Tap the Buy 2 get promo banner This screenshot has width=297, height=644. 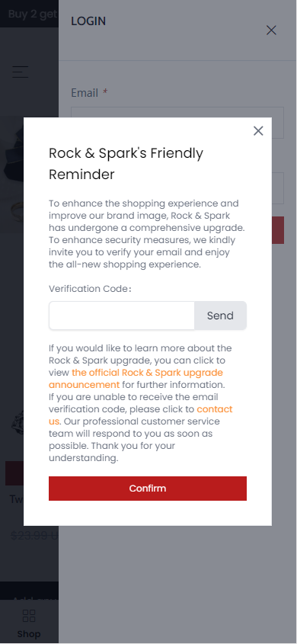(29, 14)
